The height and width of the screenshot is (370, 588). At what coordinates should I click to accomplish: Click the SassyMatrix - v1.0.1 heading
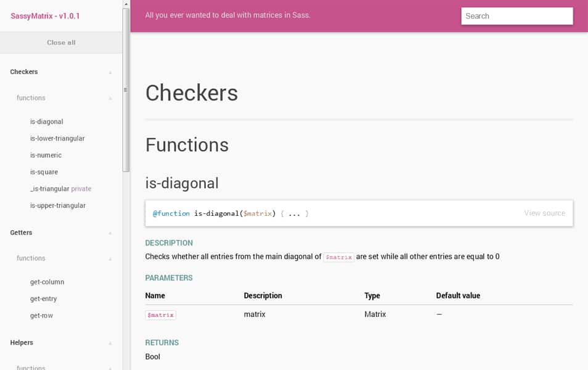pos(45,15)
